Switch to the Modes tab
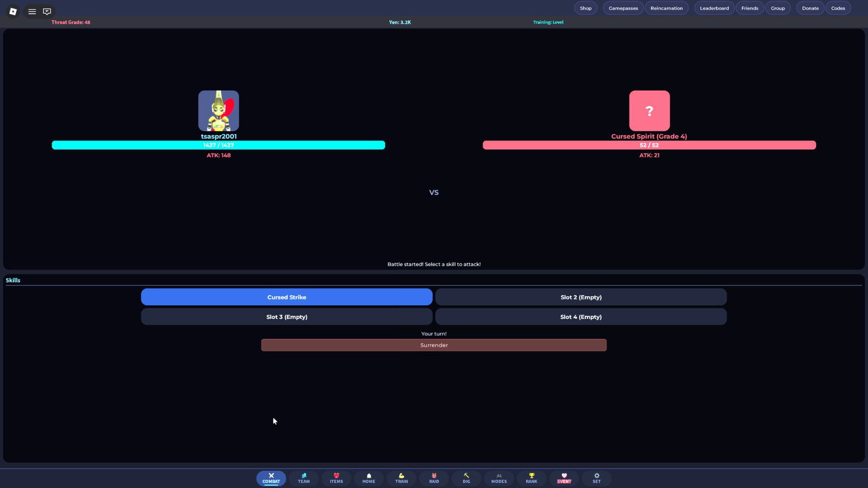868x488 pixels. click(499, 478)
